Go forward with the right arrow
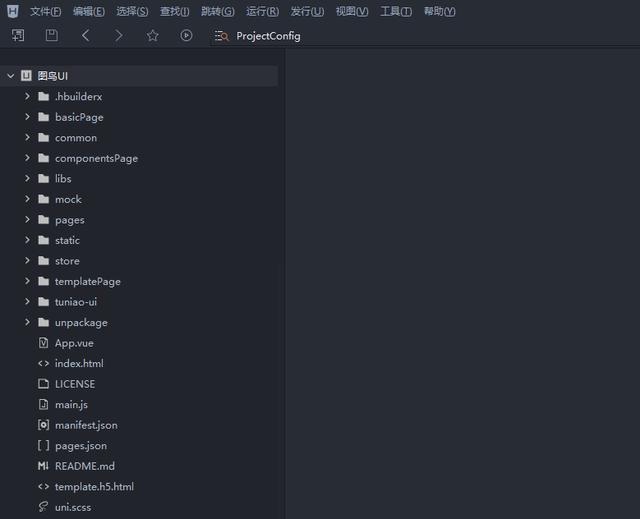Viewport: 640px width, 519px height. pos(118,35)
